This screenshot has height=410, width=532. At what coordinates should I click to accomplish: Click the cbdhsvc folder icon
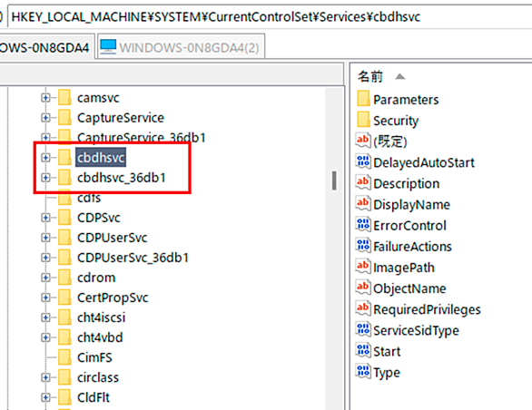pos(64,157)
